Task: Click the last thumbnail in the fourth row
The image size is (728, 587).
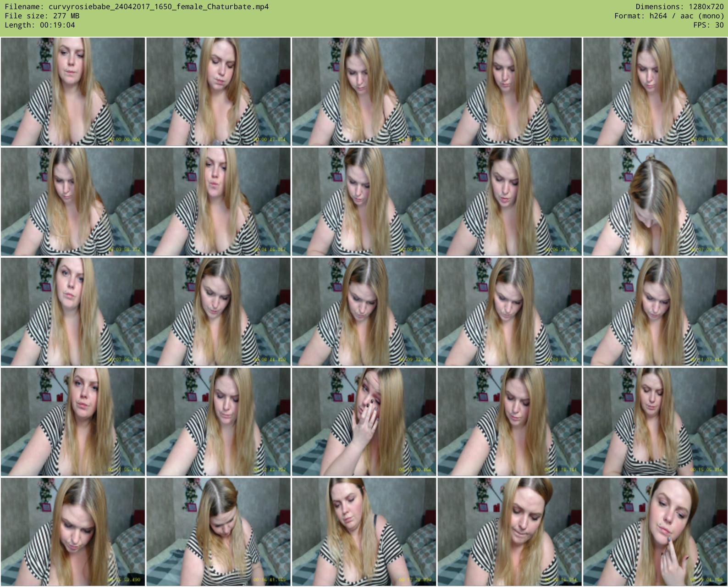Action: 655,422
